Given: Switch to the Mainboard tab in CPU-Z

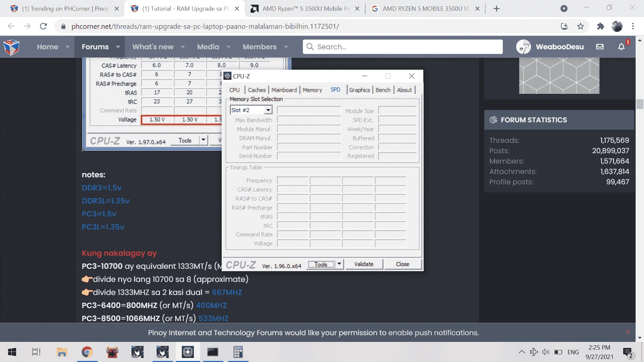Looking at the screenshot, I should tap(284, 90).
